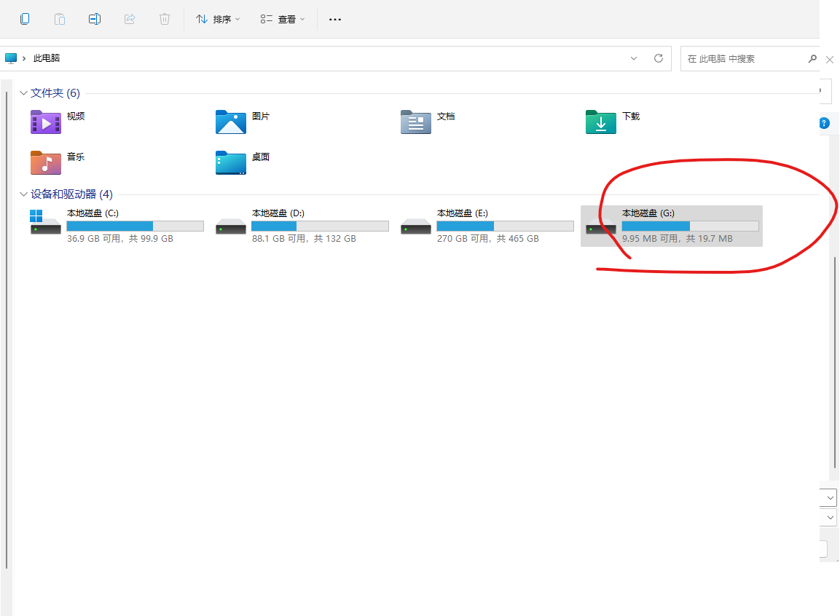Open the View (查看) dropdown menu
Viewport: 840px width, 616px height.
pos(283,19)
